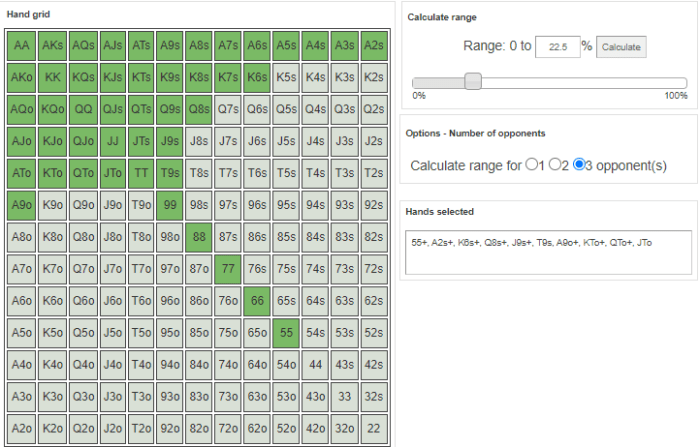Click the Calculate button
The width and height of the screenshot is (700, 447).
621,47
